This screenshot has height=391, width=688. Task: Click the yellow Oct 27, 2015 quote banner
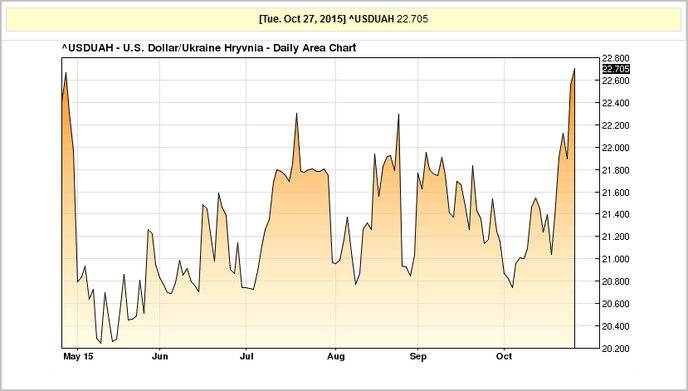[x=344, y=19]
